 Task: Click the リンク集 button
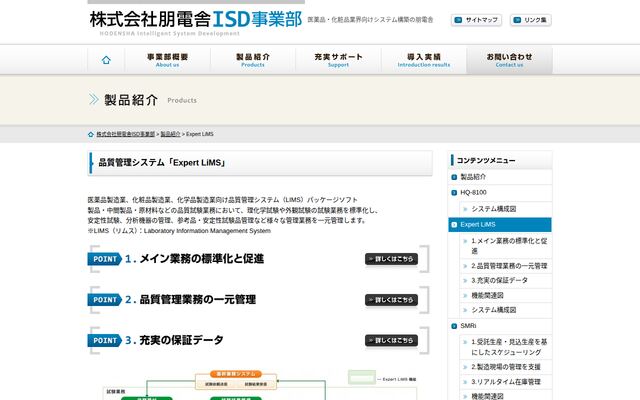tap(531, 20)
